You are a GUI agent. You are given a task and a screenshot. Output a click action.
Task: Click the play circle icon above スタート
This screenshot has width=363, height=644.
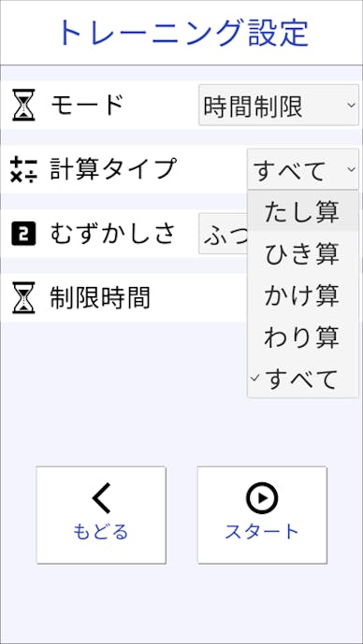click(x=262, y=498)
